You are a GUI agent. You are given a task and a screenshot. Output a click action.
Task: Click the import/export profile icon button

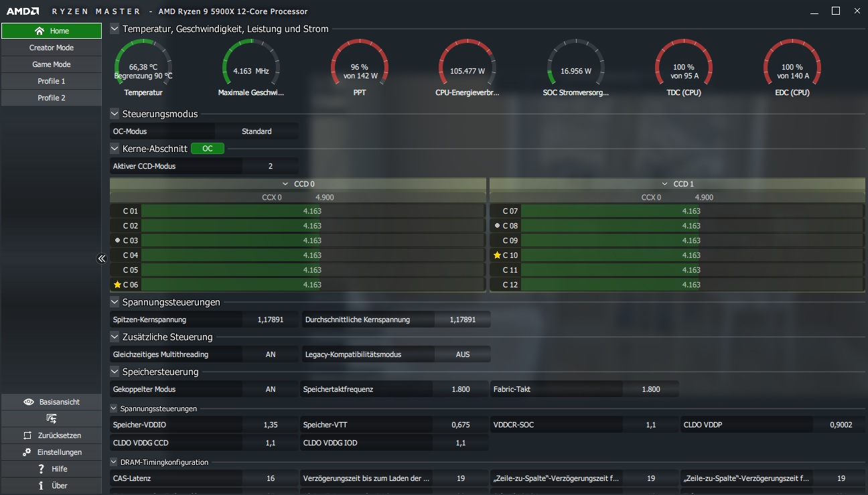(52, 419)
